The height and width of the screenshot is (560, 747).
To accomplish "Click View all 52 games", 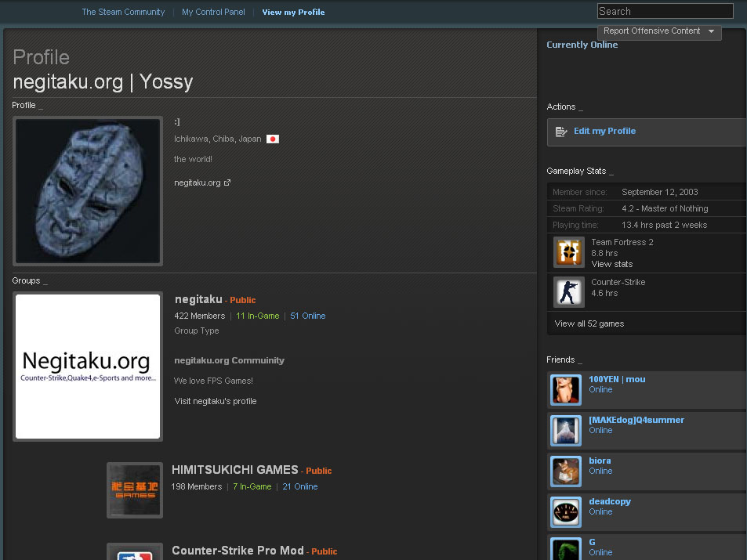I will pos(589,323).
